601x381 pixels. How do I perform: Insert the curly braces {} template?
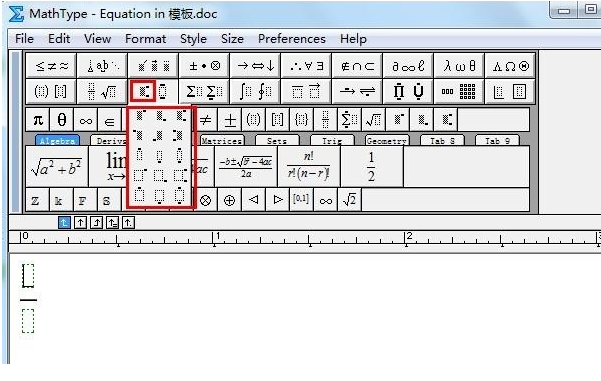click(x=302, y=120)
